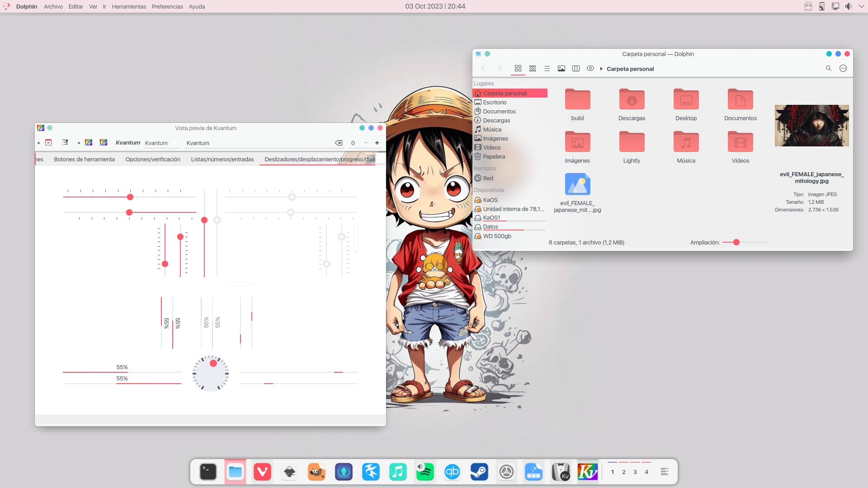
Task: Increase spinbox value with plus button
Action: [x=377, y=143]
